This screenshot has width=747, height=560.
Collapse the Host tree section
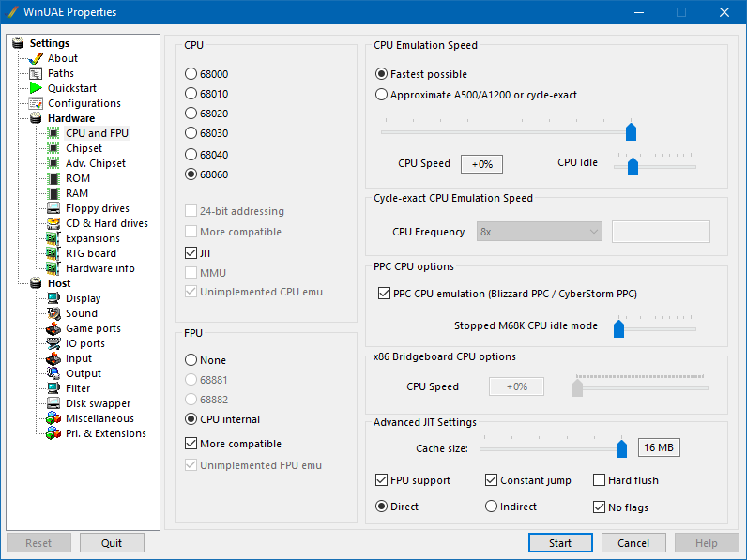pos(58,283)
